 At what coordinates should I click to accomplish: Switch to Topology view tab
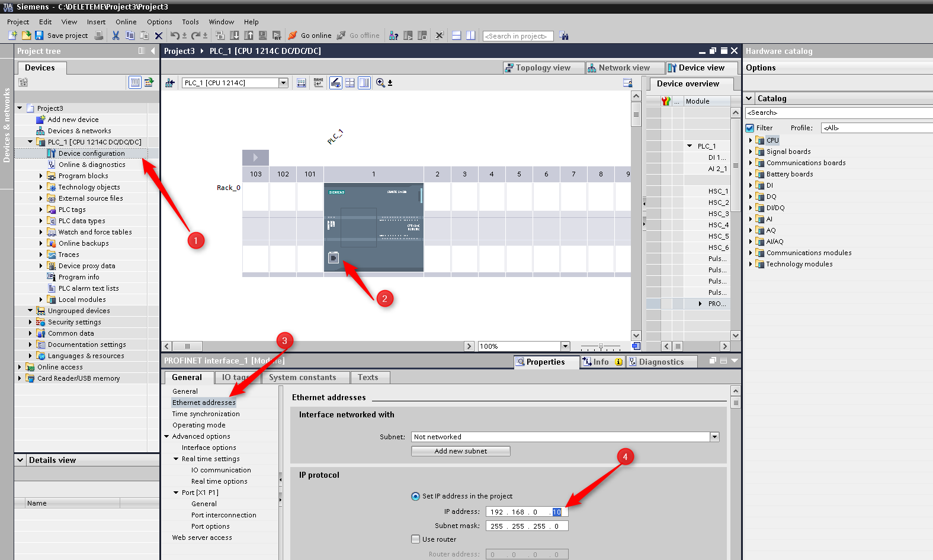click(x=543, y=67)
